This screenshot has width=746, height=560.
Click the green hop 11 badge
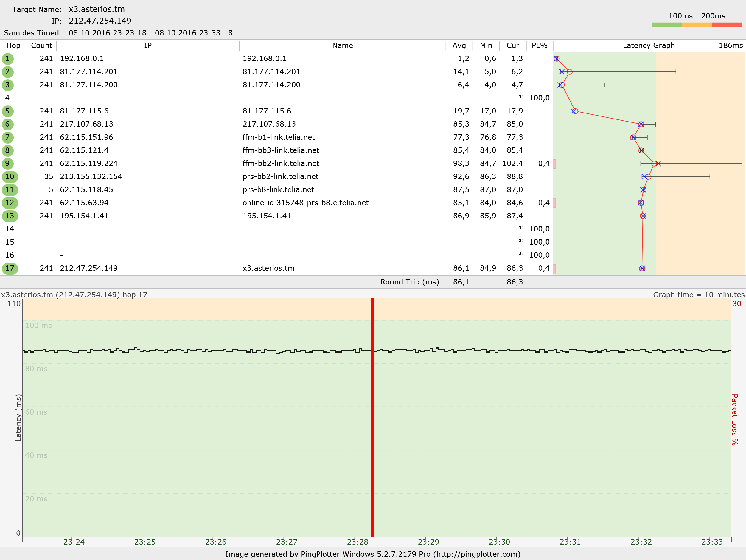coord(10,190)
